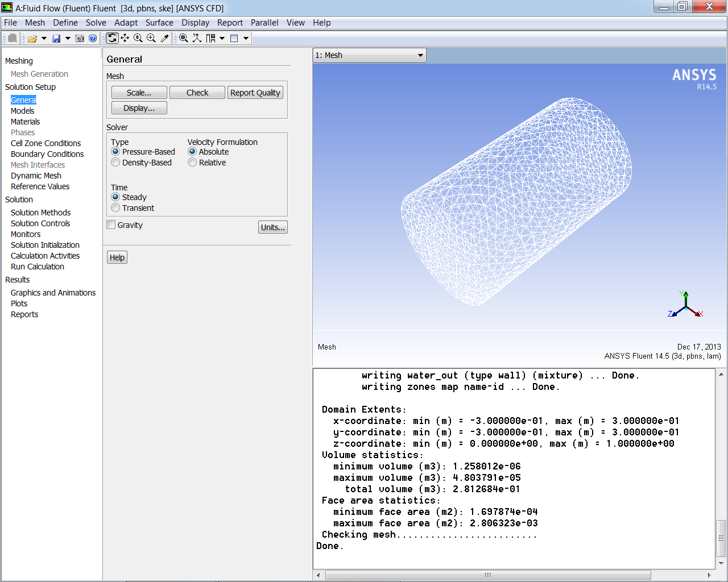Image resolution: width=728 pixels, height=582 pixels.
Task: Click the console horizontal scrollbar thumb
Action: pos(488,575)
